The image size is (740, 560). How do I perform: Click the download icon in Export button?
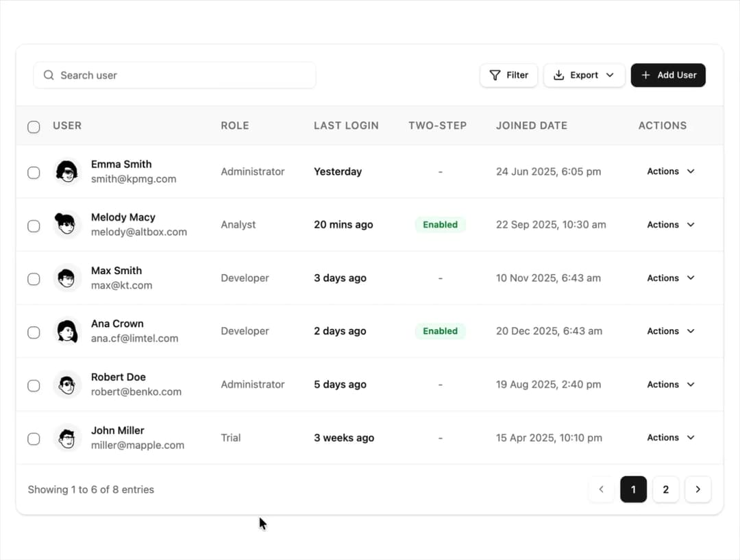tap(559, 75)
